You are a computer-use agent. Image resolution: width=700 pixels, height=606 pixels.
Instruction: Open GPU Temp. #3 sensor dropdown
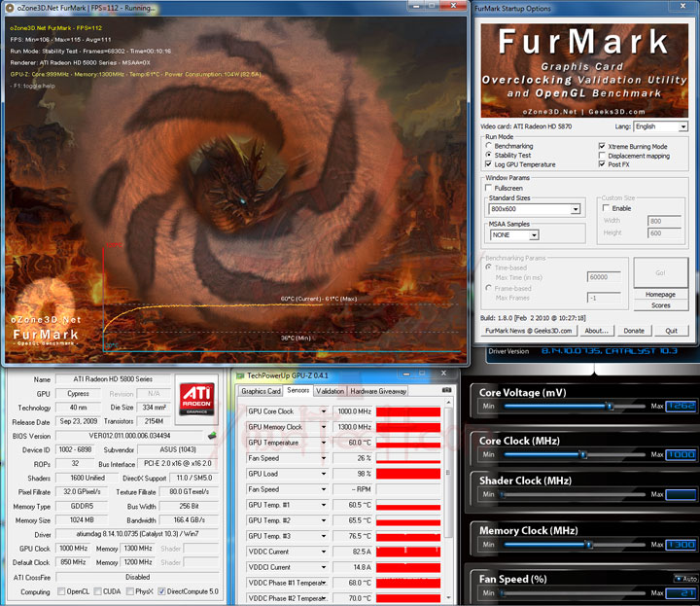coord(324,536)
